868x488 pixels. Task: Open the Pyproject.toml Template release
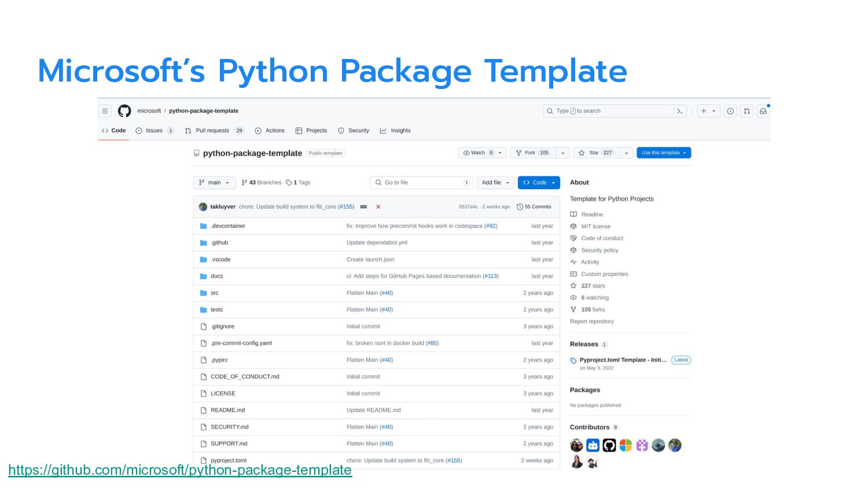pyautogui.click(x=623, y=360)
